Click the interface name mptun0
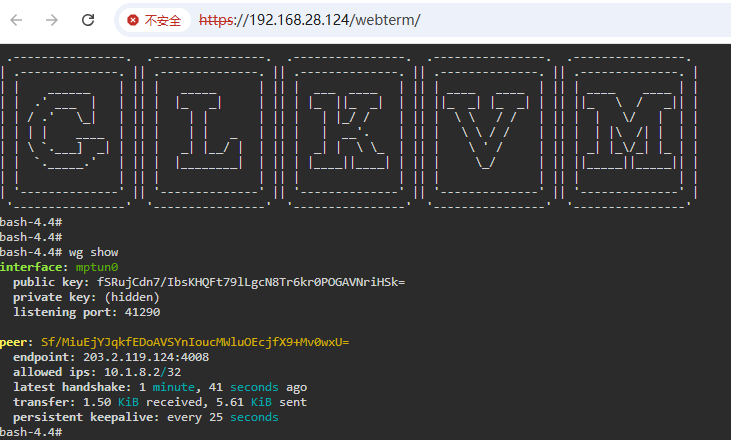 click(97, 267)
